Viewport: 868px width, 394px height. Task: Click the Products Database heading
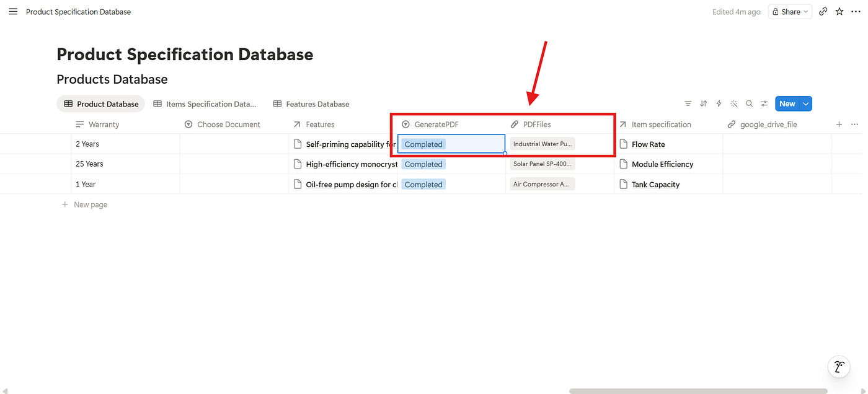(112, 79)
